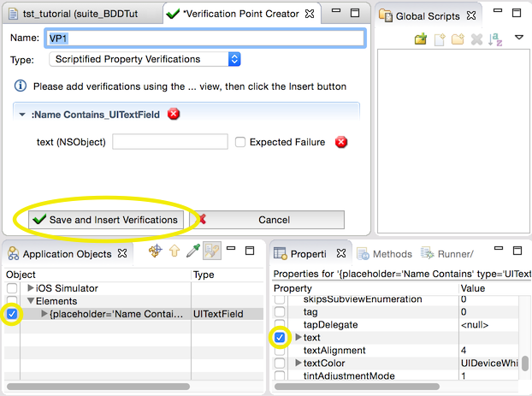Image resolution: width=532 pixels, height=396 pixels.
Task: Delete the :Name Contains_UITextField verification group
Action: (174, 114)
